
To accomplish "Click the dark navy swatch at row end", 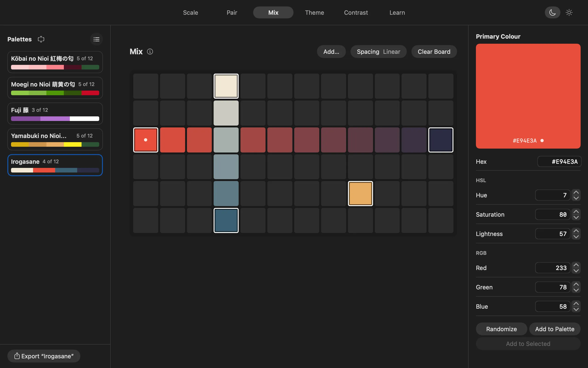I will point(441,140).
